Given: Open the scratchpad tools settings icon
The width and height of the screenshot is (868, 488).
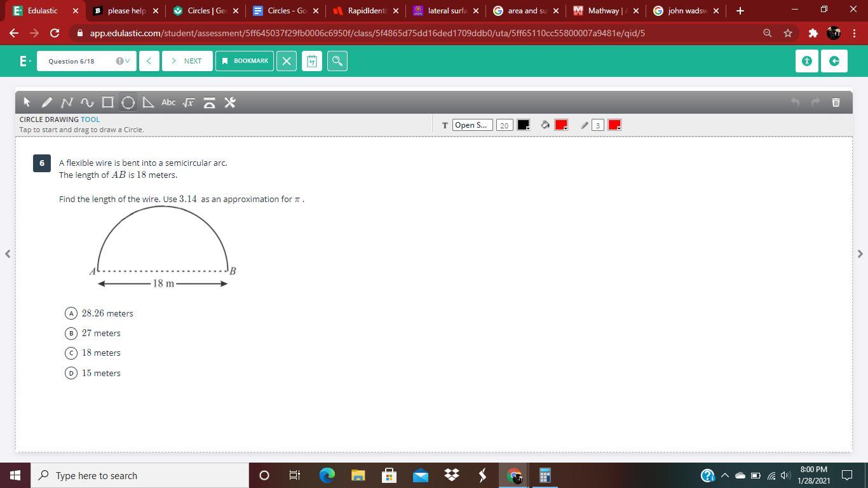Looking at the screenshot, I should tap(230, 102).
